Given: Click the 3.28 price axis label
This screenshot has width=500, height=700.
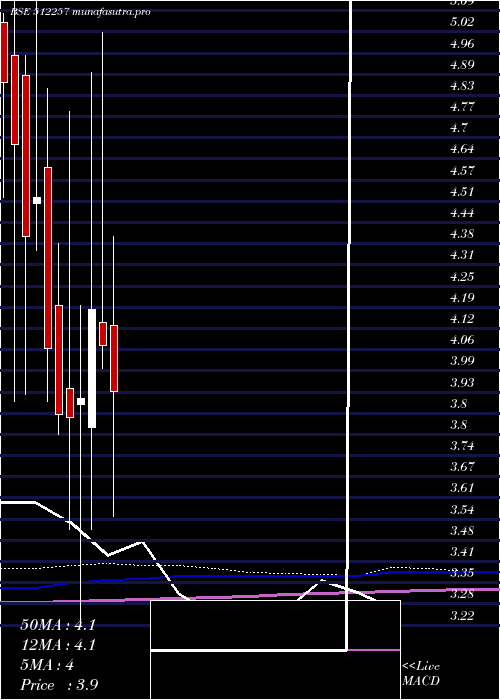Looking at the screenshot, I should click(x=462, y=594).
